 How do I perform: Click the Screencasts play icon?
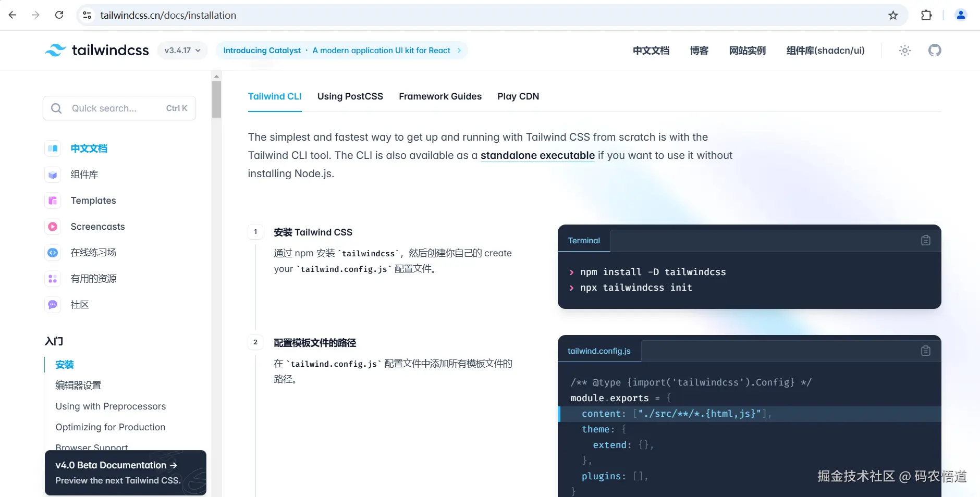tap(53, 227)
